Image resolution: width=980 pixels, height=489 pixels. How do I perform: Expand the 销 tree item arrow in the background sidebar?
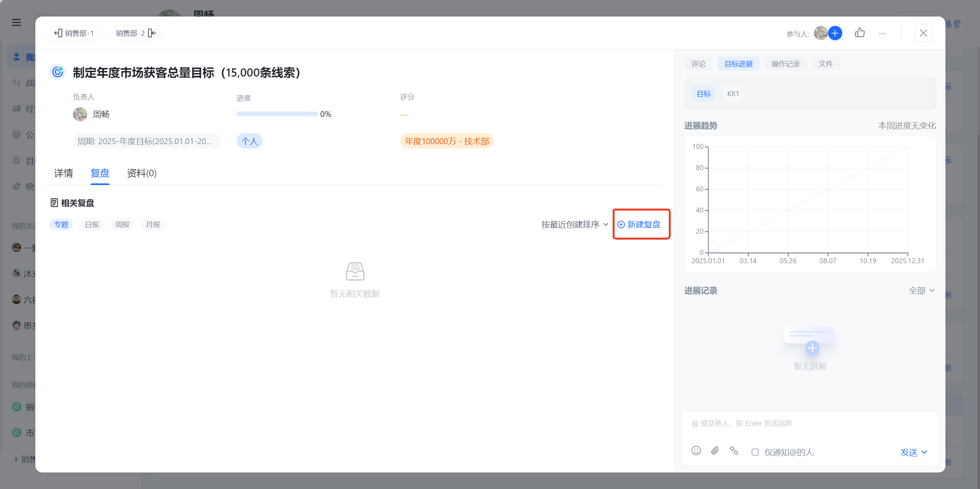[16, 459]
